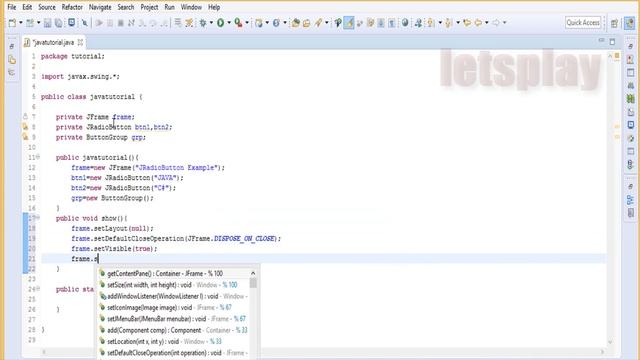Screen dimensions: 640x360
Task: Click the Restore icon atop left sidebar
Action: pos(12,46)
